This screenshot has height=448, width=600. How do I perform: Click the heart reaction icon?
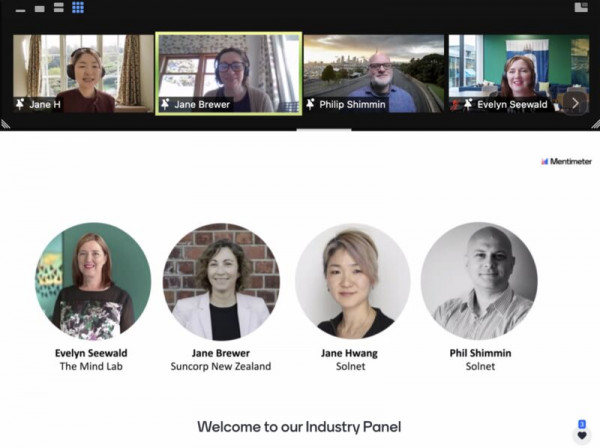click(582, 435)
